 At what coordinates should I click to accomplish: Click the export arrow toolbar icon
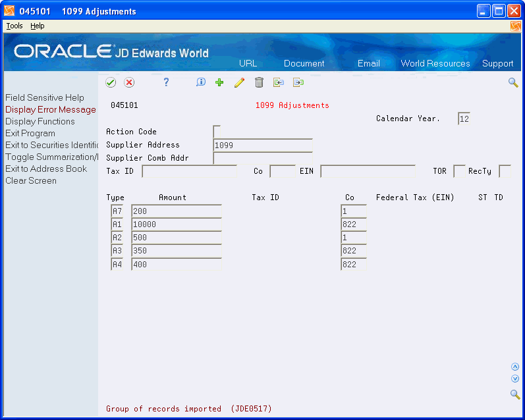(298, 82)
